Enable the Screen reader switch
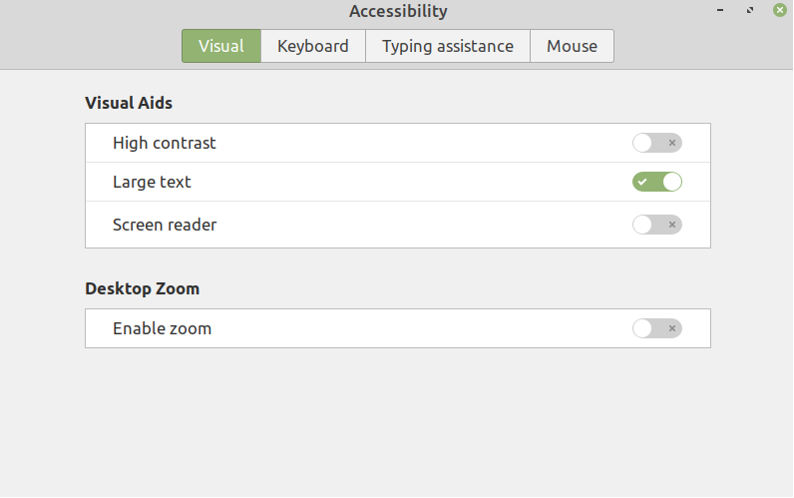Screen dimensions: 794x498 657,224
